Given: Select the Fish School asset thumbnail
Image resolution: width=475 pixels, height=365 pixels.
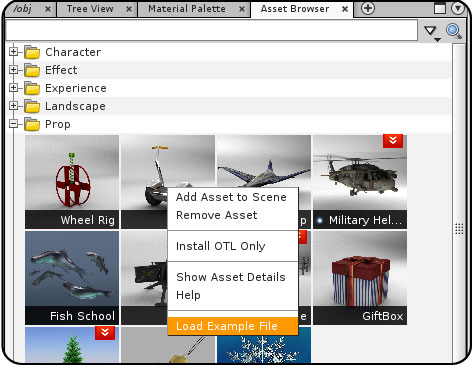Looking at the screenshot, I should [72, 278].
